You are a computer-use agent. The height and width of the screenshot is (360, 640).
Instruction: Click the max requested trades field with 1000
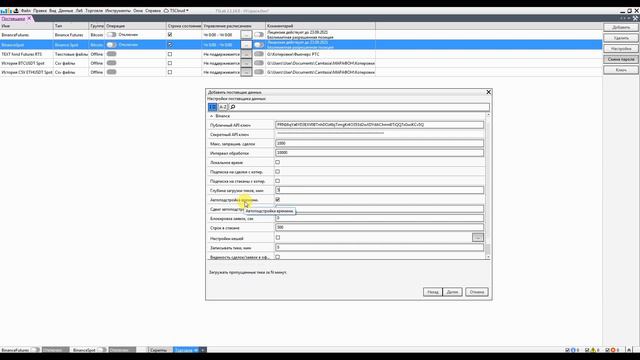pyautogui.click(x=380, y=144)
